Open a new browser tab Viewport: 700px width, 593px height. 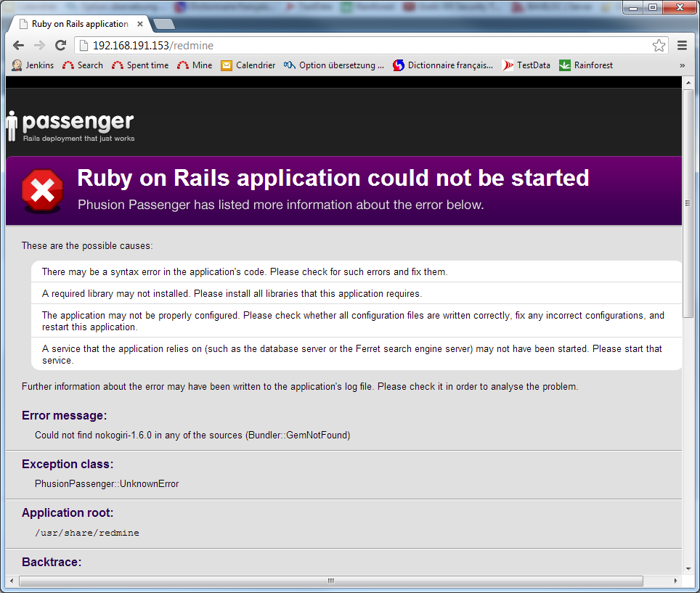point(164,24)
